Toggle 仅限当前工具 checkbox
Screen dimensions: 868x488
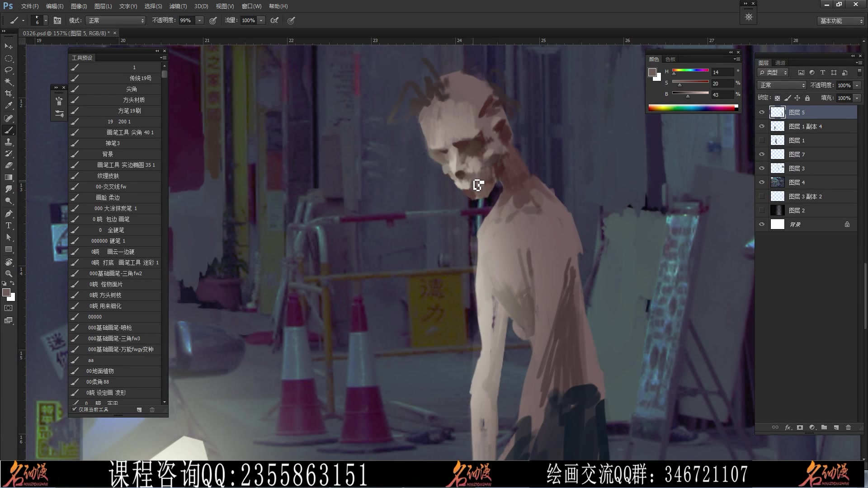(75, 409)
